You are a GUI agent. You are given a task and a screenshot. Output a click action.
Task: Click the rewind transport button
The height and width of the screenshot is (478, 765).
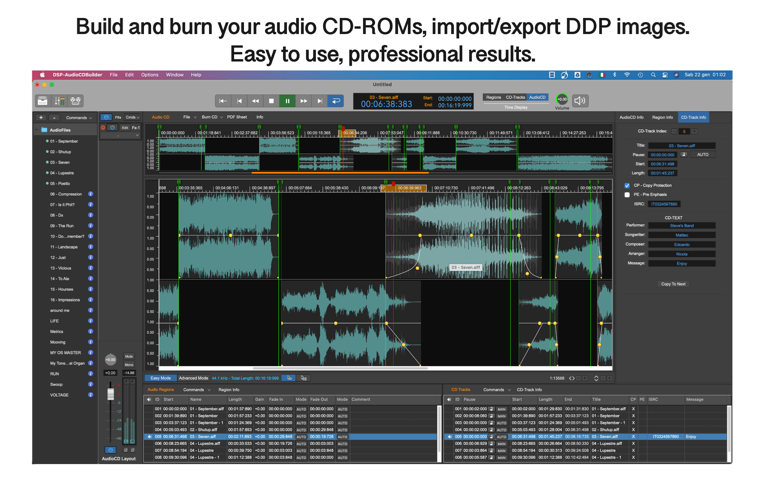tap(255, 101)
